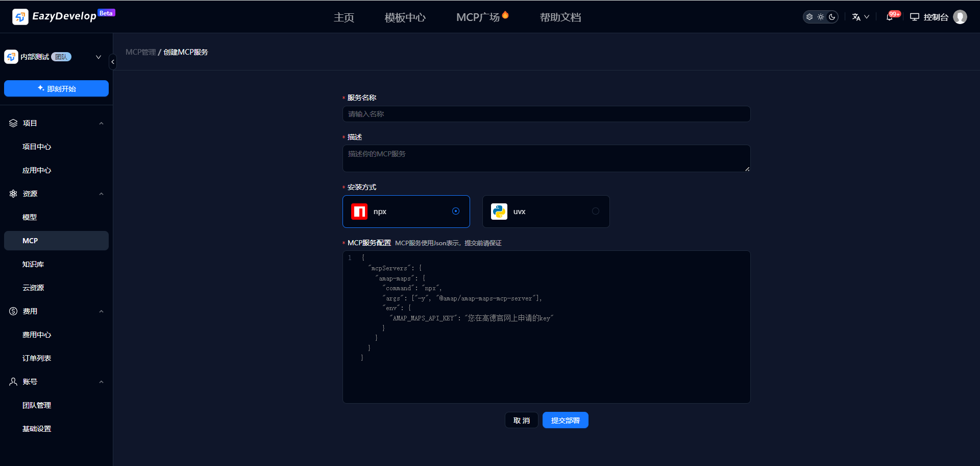Collapse the 费用 sidebar section
980x466 pixels.
101,311
